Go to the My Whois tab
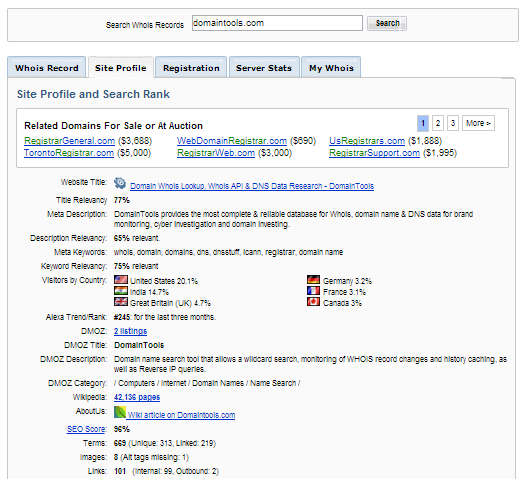Viewport: 523px width, 479px height. point(331,68)
